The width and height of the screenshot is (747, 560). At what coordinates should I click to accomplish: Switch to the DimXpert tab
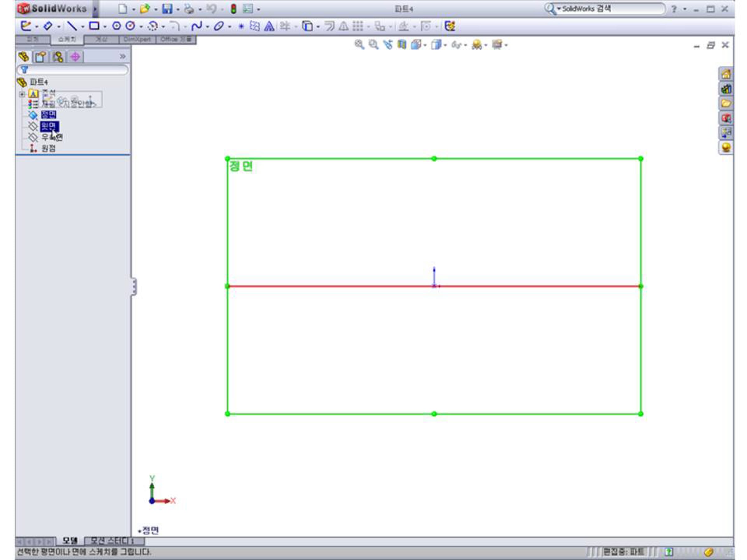tap(137, 40)
